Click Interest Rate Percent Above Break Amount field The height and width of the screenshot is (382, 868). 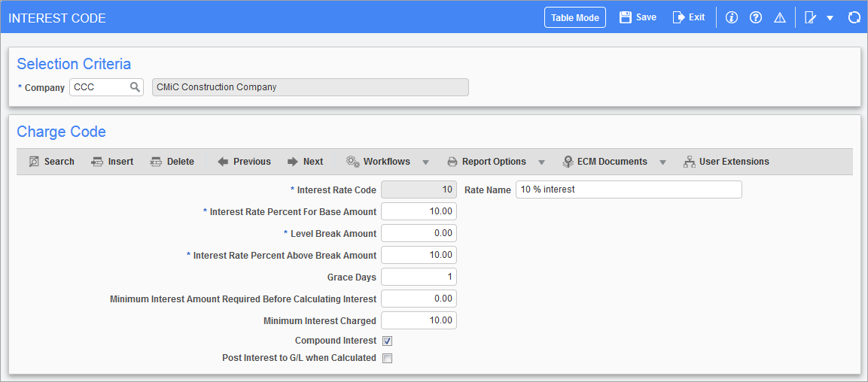(419, 255)
